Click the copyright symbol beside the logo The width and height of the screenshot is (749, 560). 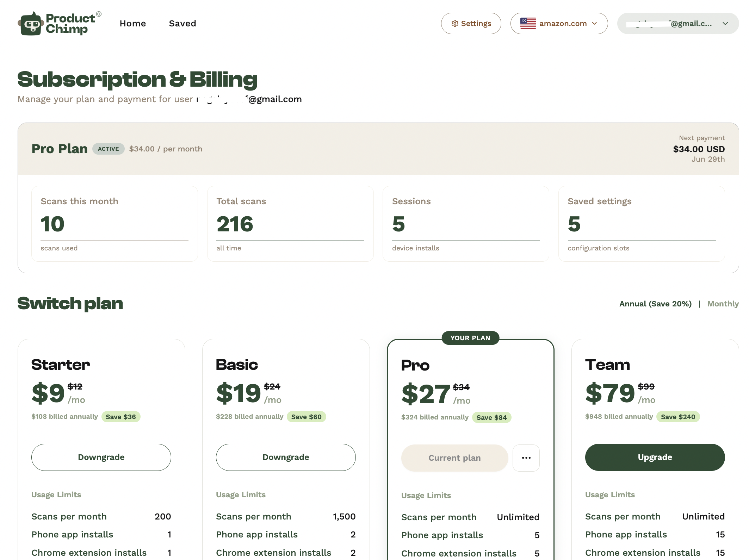(x=99, y=14)
